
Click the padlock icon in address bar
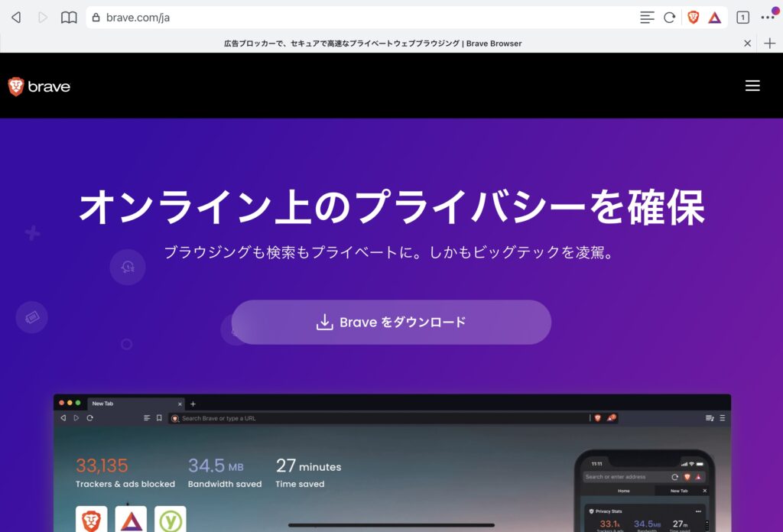point(96,18)
